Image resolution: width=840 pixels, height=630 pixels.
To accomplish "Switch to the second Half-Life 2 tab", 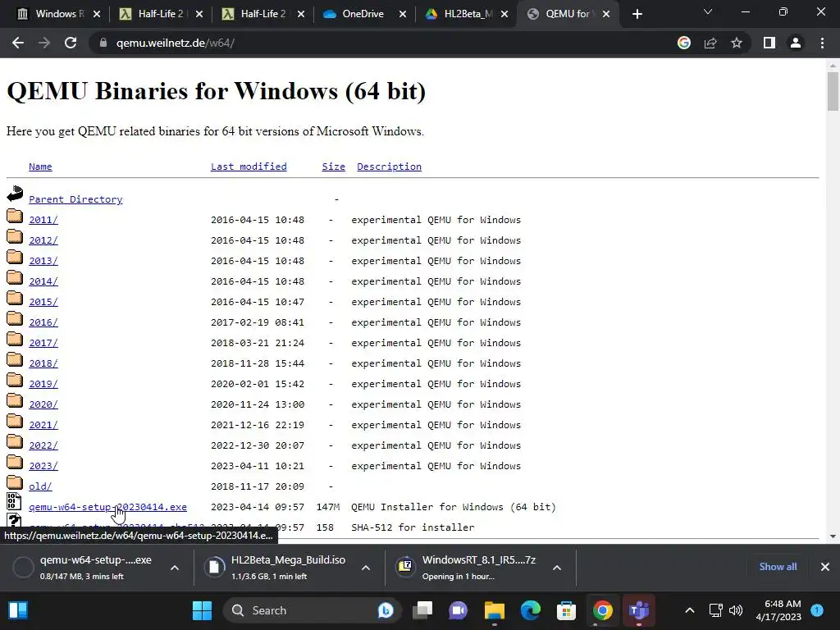I will point(263,14).
